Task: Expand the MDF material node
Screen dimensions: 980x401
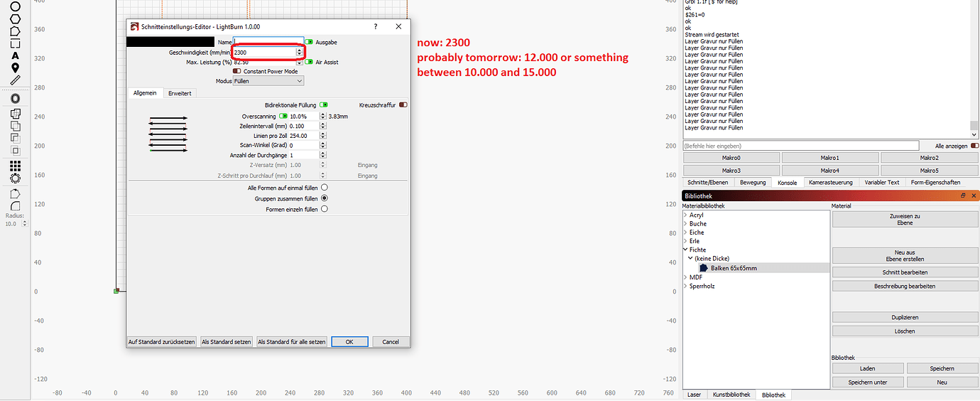Action: 685,277
